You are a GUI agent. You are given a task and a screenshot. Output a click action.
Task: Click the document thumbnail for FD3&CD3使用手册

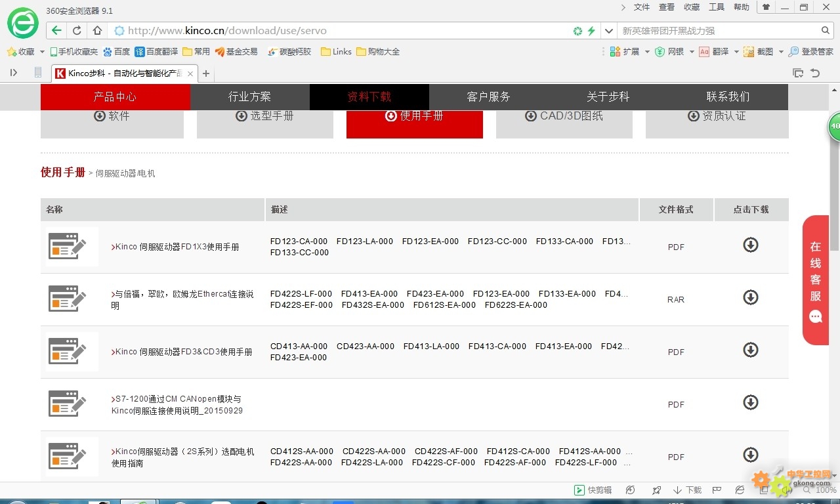(72, 352)
